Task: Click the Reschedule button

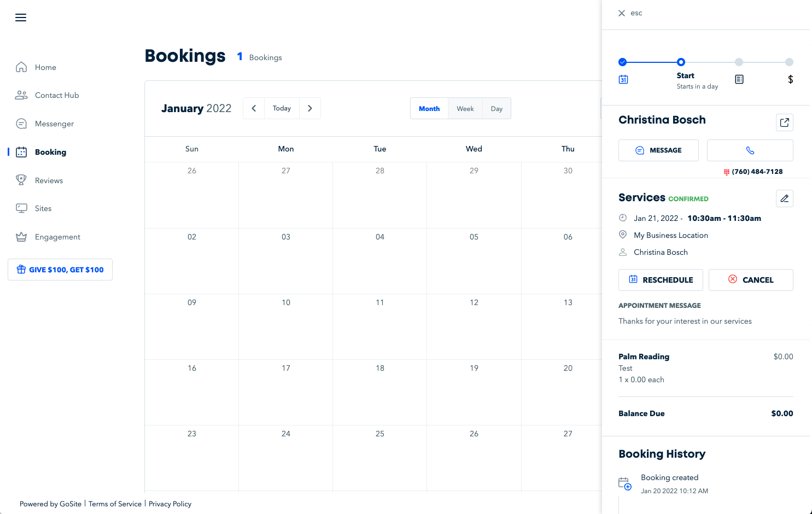Action: 661,280
